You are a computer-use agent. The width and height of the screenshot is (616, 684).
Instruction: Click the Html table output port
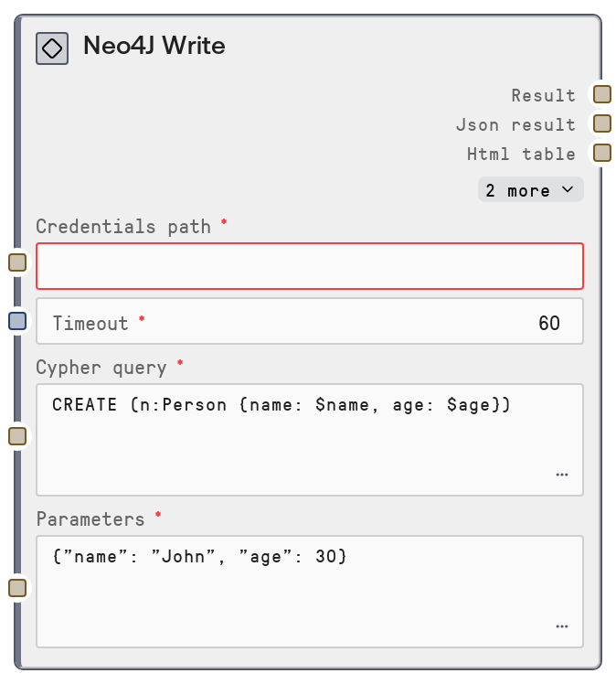point(601,153)
